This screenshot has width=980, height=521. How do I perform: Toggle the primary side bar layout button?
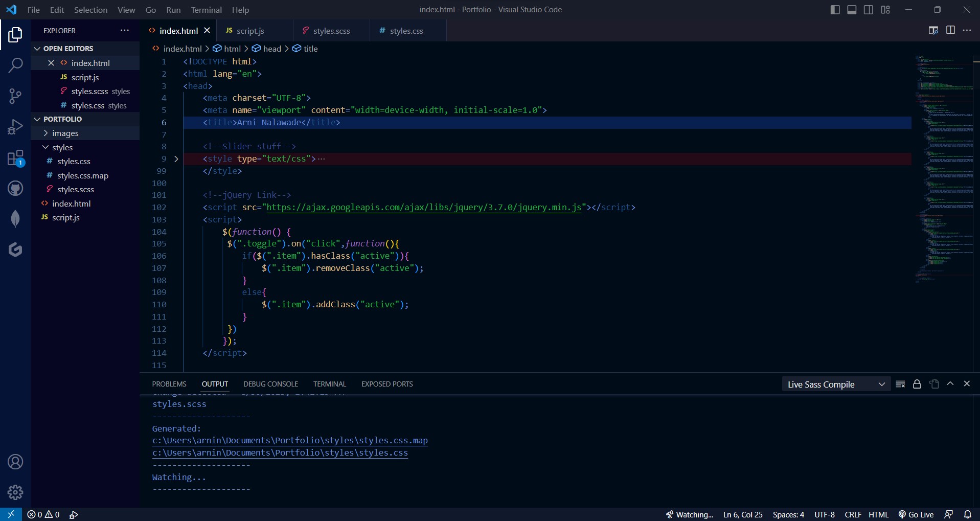835,10
